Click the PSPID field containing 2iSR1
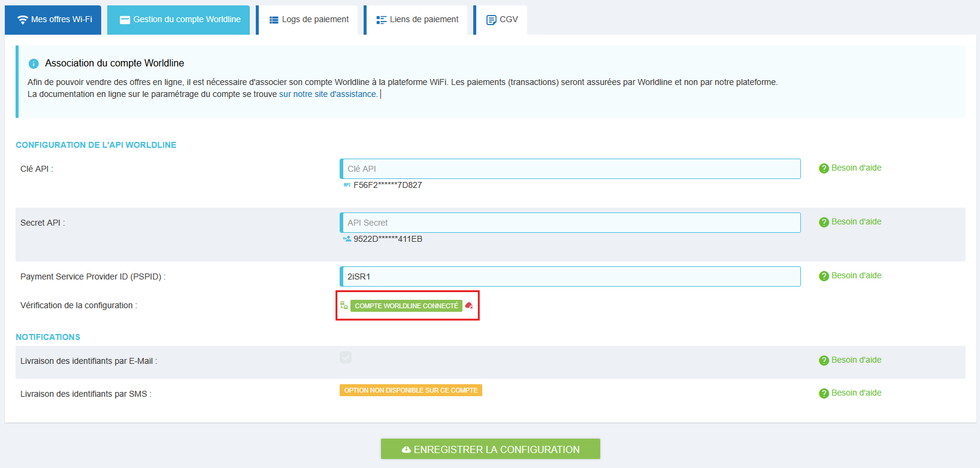Screen dimensions: 980x468 [x=570, y=276]
